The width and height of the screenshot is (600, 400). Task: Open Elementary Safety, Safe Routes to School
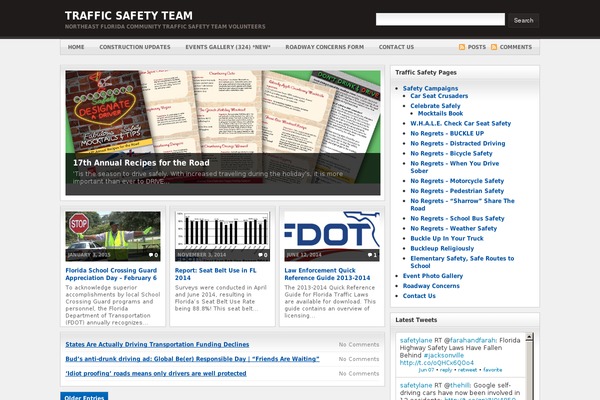462,262
